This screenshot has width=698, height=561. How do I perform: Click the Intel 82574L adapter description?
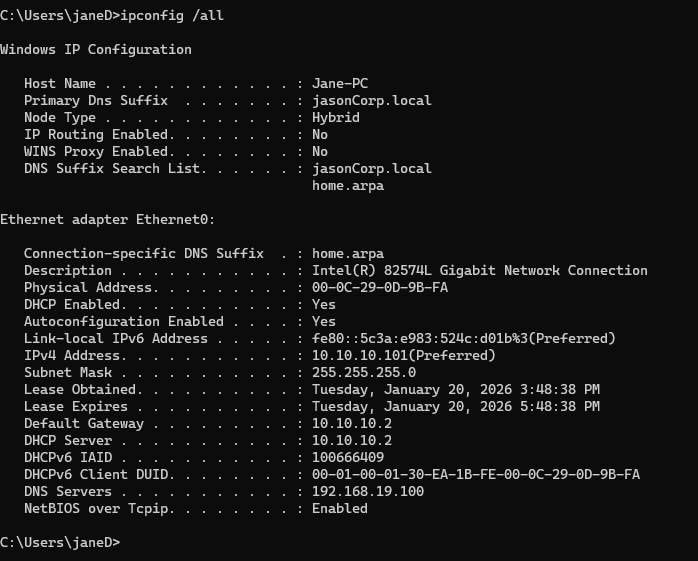pos(480,270)
